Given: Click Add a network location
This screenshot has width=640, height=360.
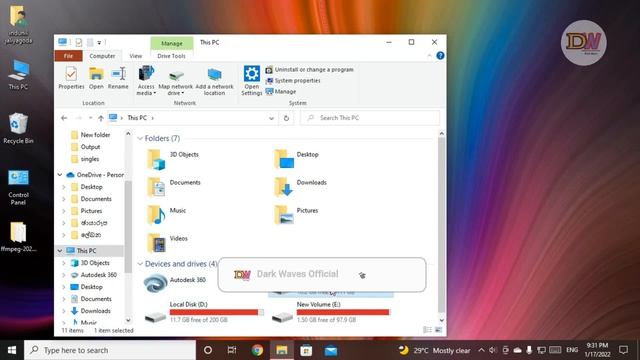Looking at the screenshot, I should tap(214, 80).
